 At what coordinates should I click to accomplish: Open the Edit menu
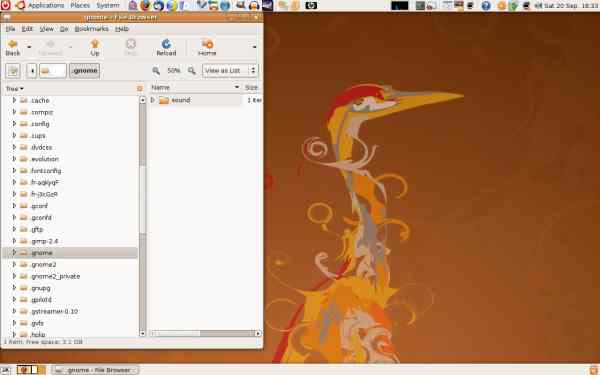[27, 29]
